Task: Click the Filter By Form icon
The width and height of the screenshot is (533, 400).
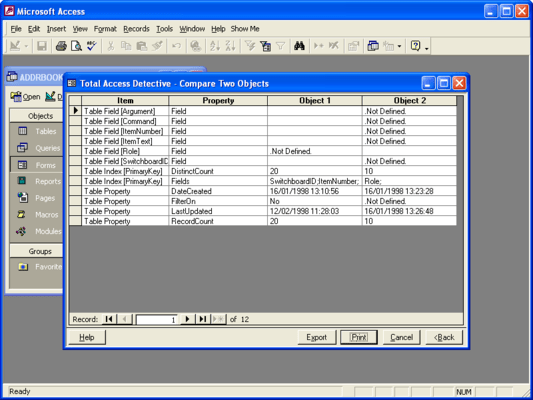Action: (265, 46)
